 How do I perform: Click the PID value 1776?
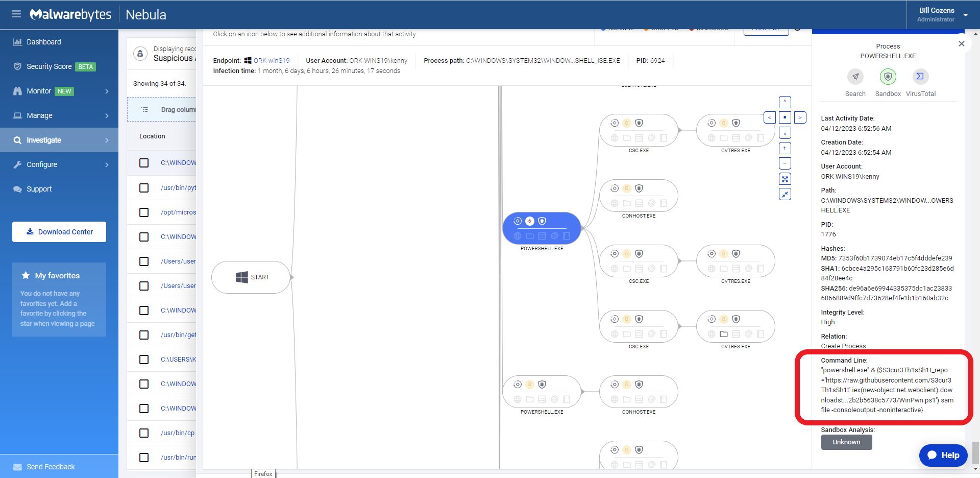coord(828,234)
